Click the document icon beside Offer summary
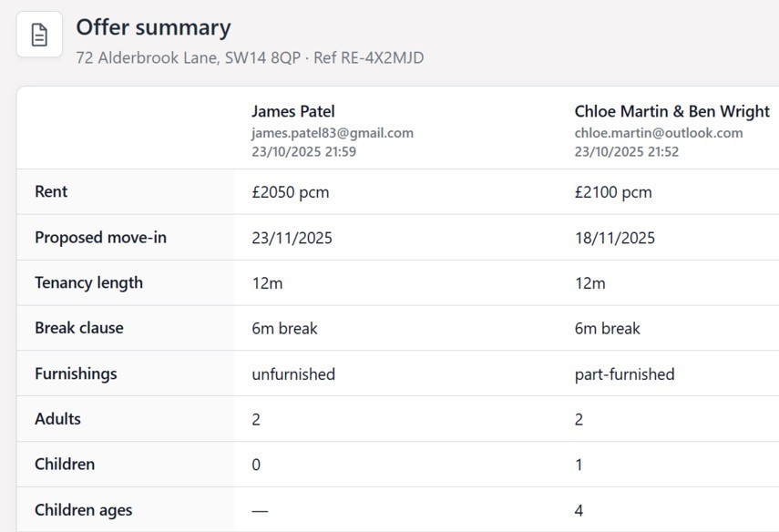Viewport: 779px width, 532px height. (39, 35)
